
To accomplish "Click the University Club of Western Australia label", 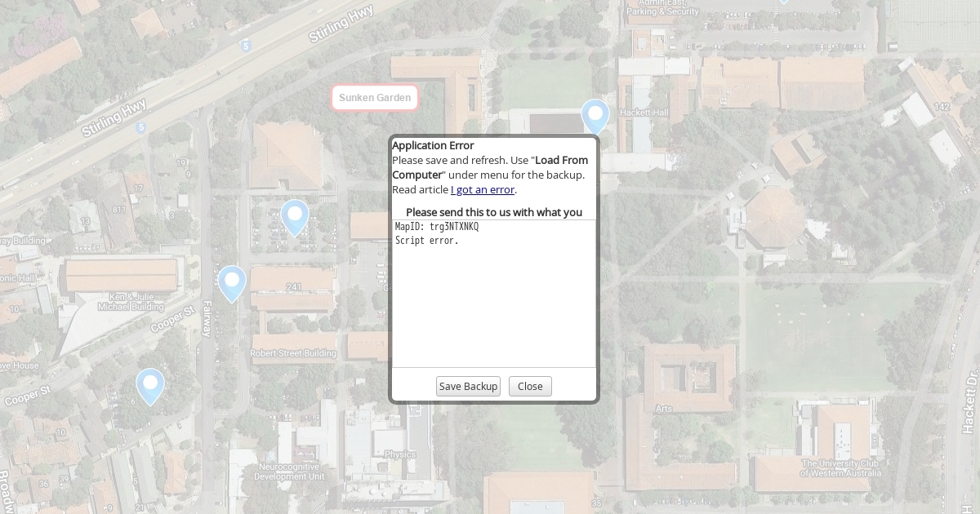I will pos(841,468).
